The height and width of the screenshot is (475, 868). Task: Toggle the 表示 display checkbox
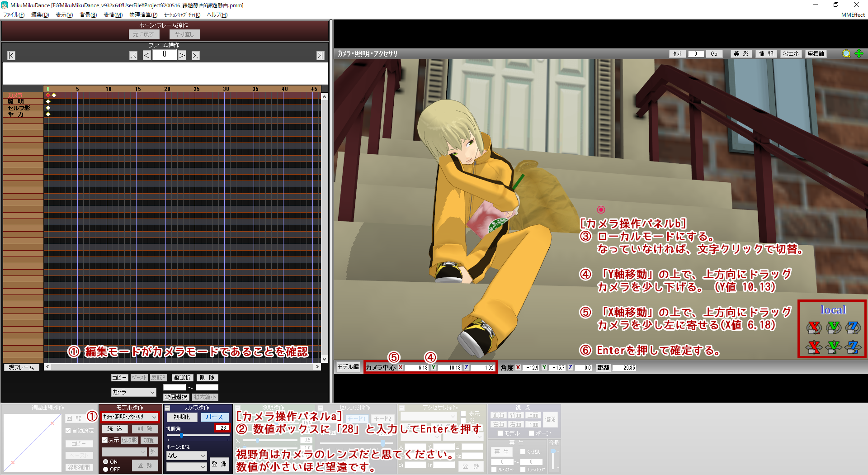104,440
